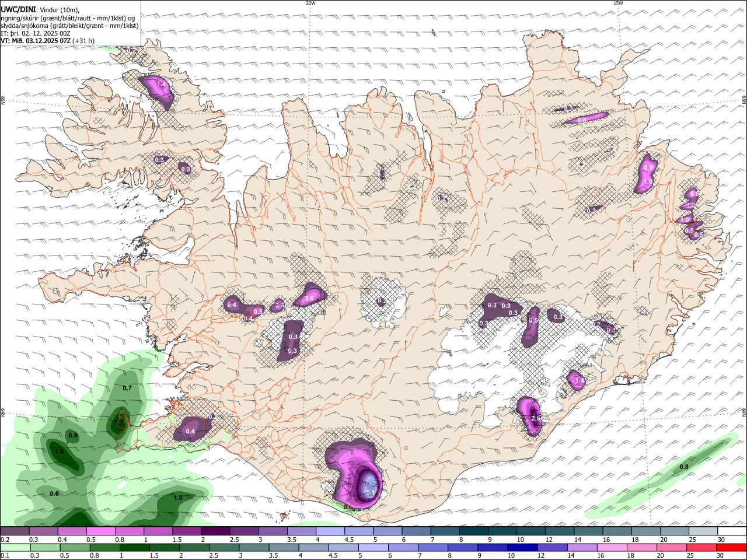Click the 4.5 label in the upper legend row

click(x=349, y=540)
